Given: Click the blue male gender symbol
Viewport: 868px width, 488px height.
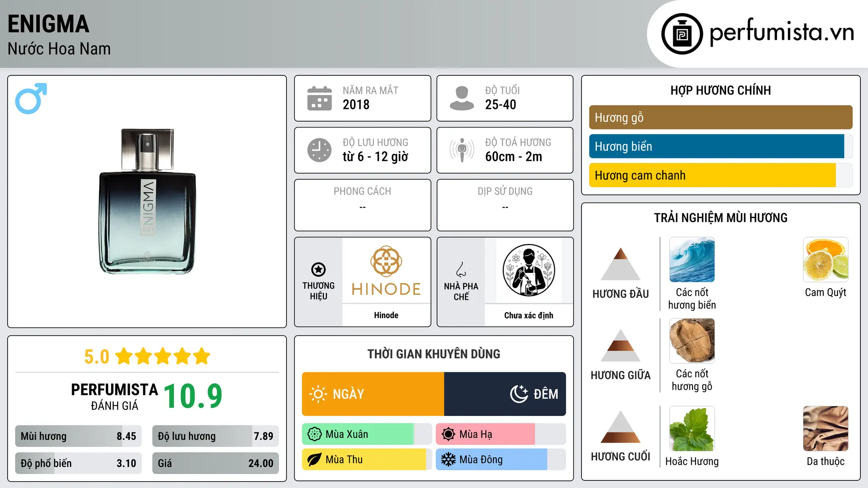Looking at the screenshot, I should pyautogui.click(x=31, y=98).
